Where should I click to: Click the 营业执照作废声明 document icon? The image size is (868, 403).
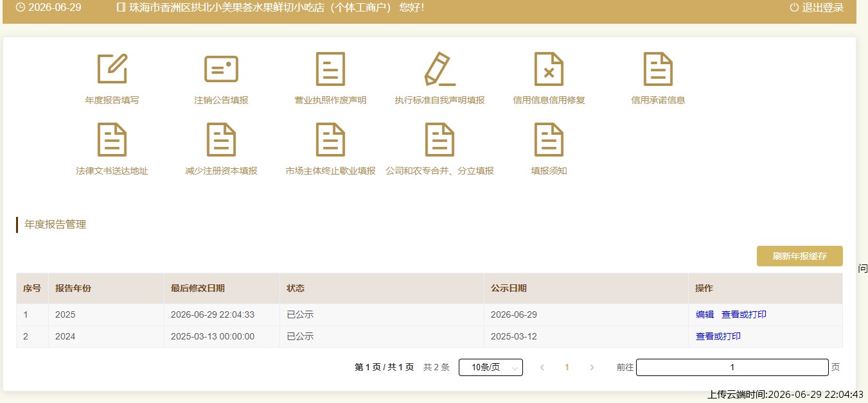[330, 69]
